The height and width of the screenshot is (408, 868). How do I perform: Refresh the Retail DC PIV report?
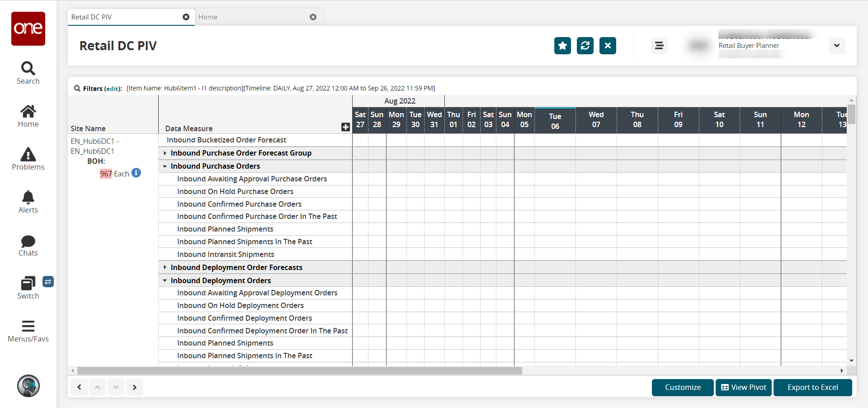point(585,46)
